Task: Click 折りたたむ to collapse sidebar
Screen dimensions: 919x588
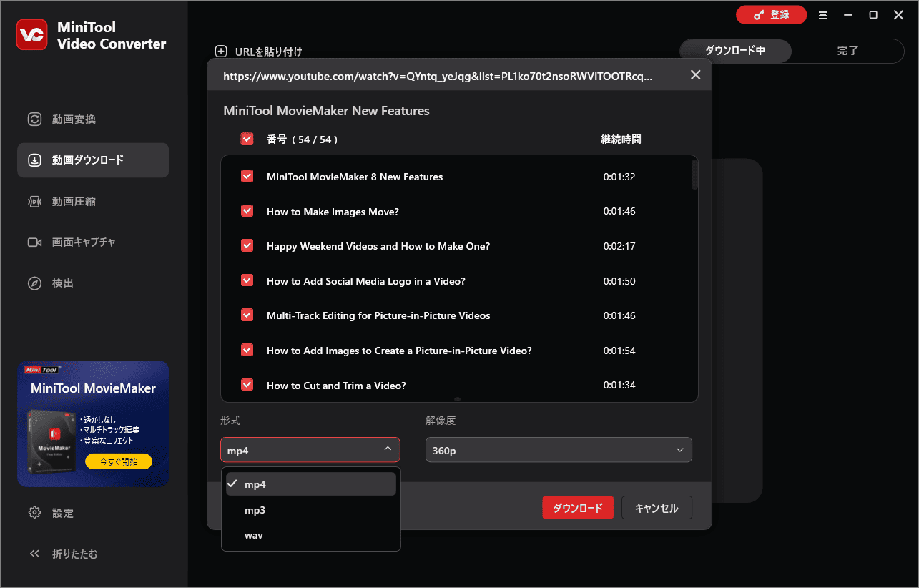Action: coord(93,554)
